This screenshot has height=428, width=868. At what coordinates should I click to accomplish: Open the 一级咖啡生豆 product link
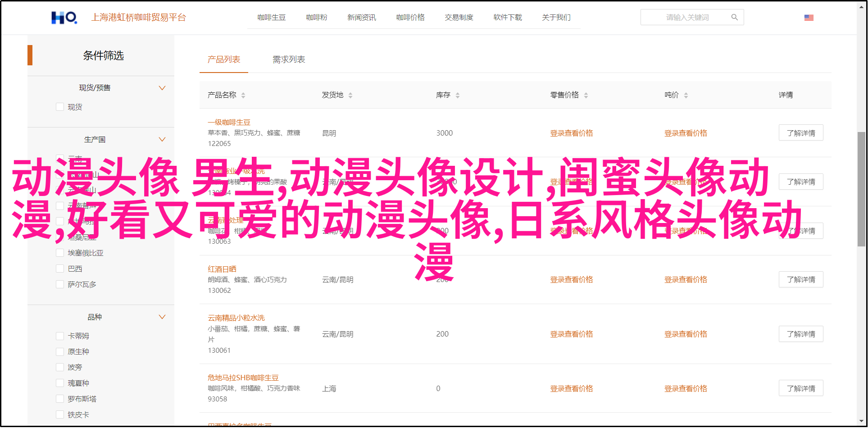click(x=229, y=123)
